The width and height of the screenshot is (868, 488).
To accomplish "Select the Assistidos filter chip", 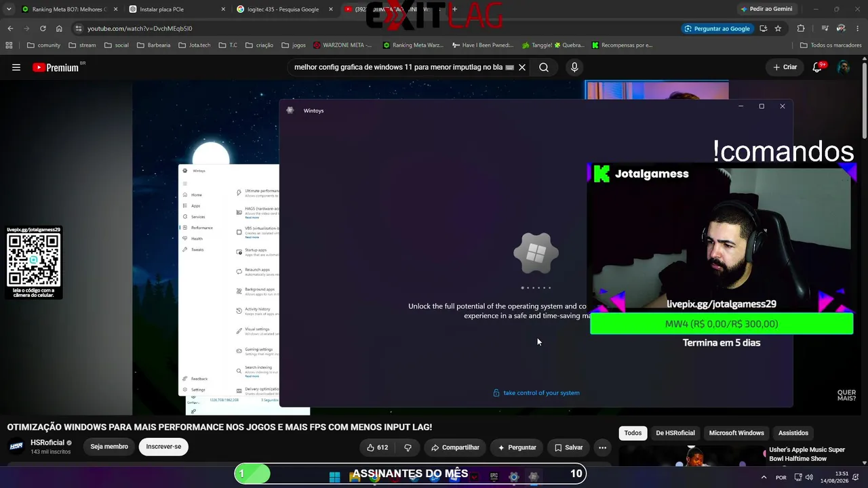I will (793, 433).
